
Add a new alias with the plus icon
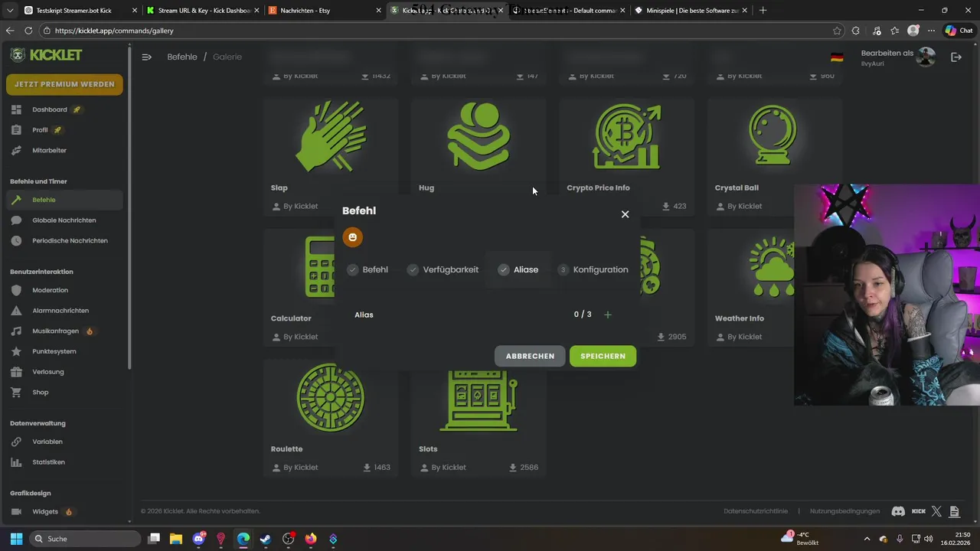(x=608, y=315)
